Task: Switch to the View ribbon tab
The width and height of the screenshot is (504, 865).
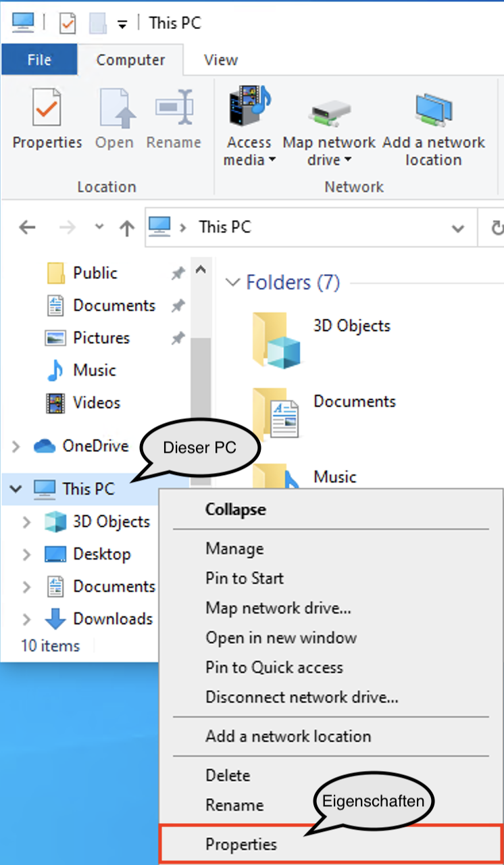Action: (x=220, y=60)
